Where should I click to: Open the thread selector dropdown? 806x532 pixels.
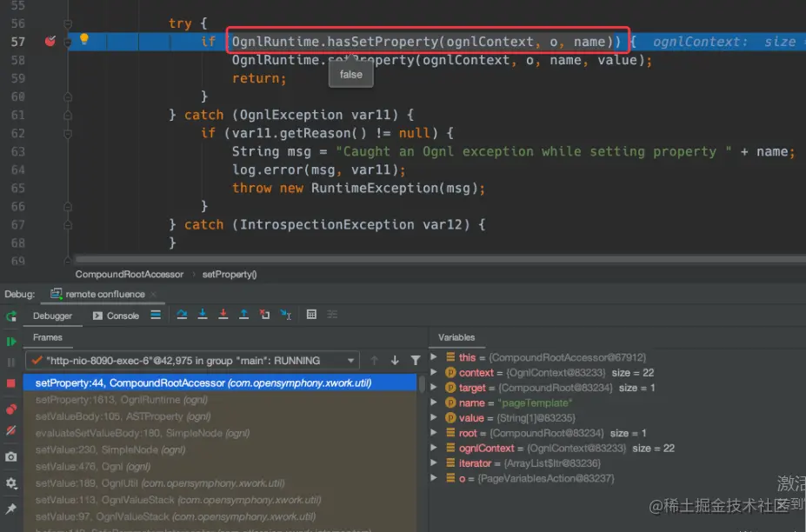click(x=192, y=361)
